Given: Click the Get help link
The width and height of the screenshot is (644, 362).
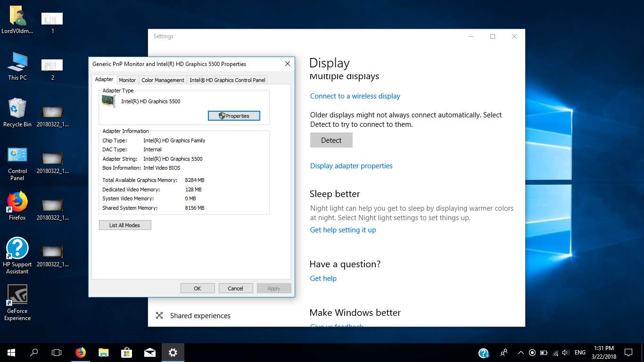Looking at the screenshot, I should pyautogui.click(x=323, y=279).
